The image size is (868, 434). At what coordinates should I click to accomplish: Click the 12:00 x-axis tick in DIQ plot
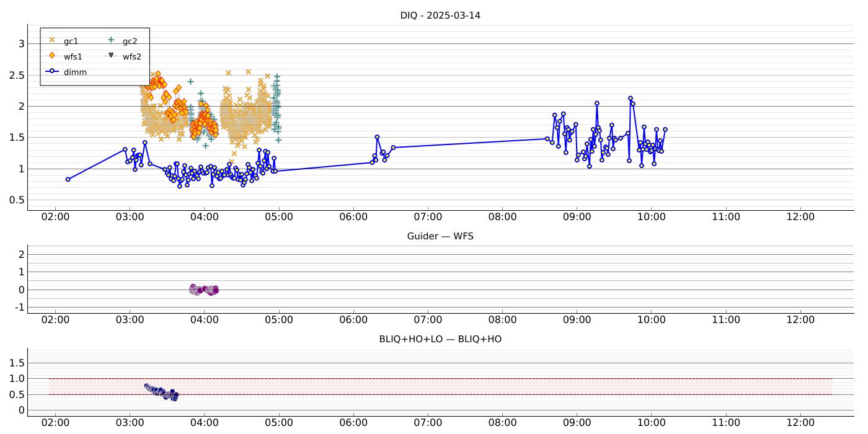click(800, 217)
